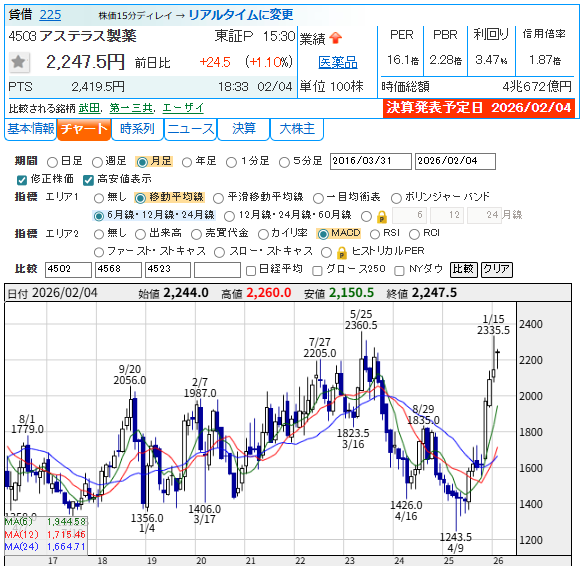Open the チャート tab

[x=84, y=129]
